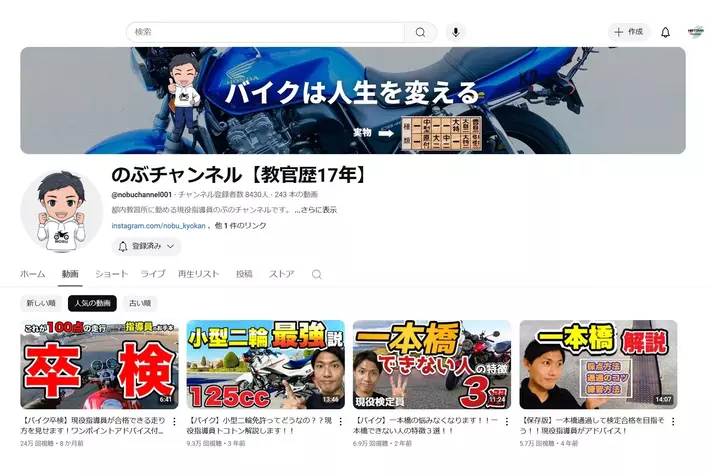Switch to the ホーム tab

click(33, 274)
